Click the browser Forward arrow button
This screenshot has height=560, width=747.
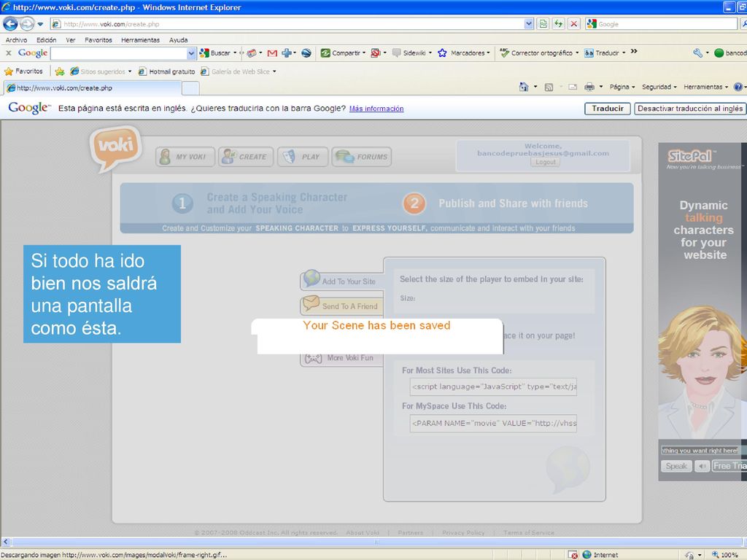(27, 23)
